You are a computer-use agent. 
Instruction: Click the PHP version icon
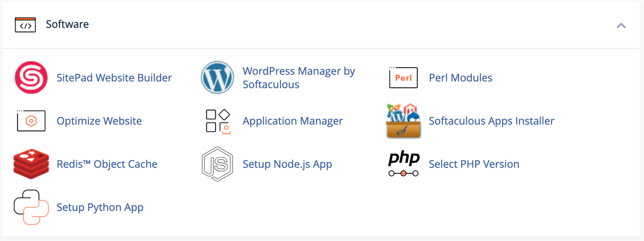pos(403,164)
